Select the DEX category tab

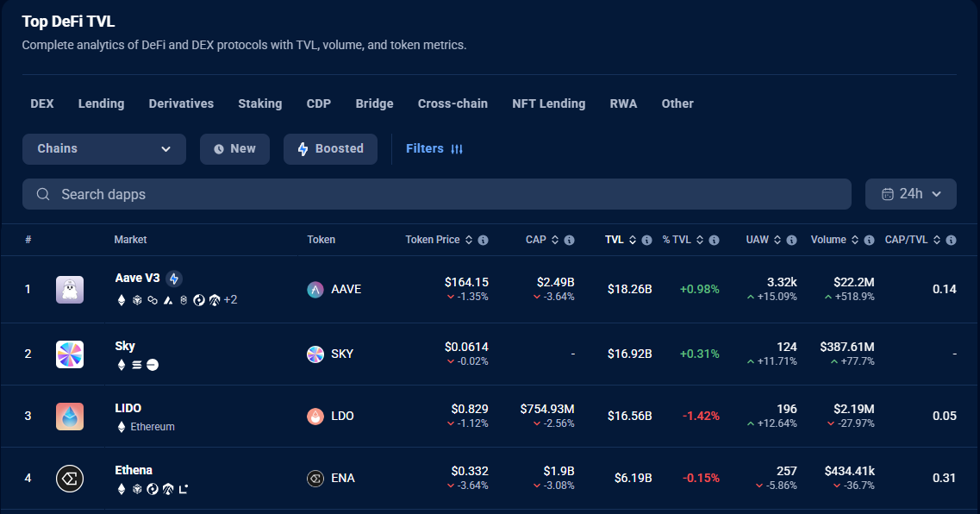click(42, 103)
